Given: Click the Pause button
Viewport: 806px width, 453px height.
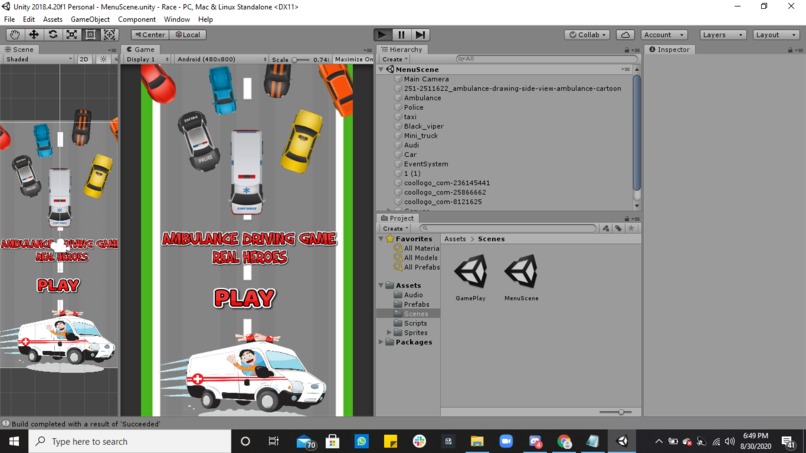Looking at the screenshot, I should tap(401, 34).
